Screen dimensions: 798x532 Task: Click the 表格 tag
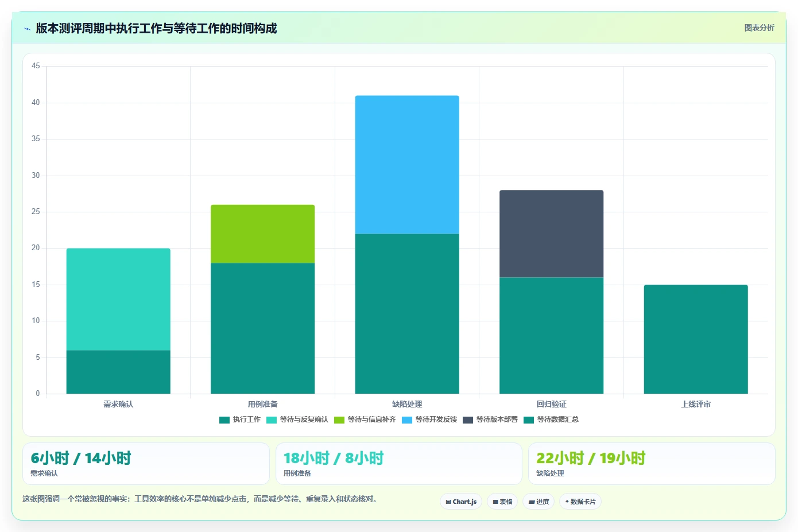pyautogui.click(x=502, y=502)
